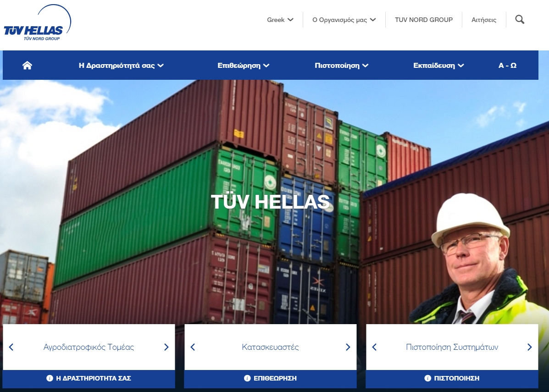
Task: Advance past Πιστοποίηση Συστημάτων with right arrow
Action: (x=529, y=347)
